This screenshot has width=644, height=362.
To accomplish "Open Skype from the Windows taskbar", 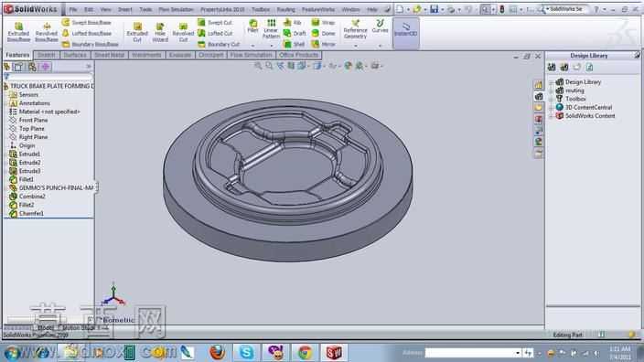I will click(246, 352).
